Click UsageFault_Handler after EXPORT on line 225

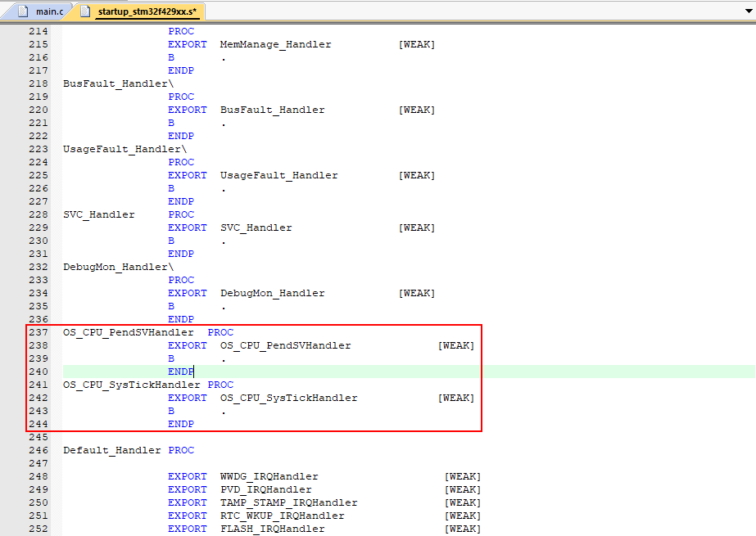[x=279, y=175]
